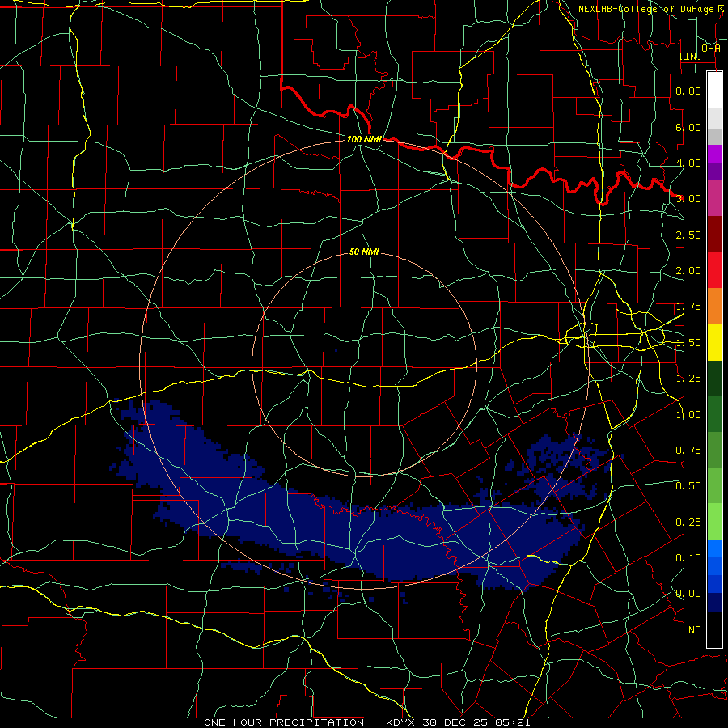Click the 2.50 legend value
This screenshot has width=728, height=728.
pos(688,235)
